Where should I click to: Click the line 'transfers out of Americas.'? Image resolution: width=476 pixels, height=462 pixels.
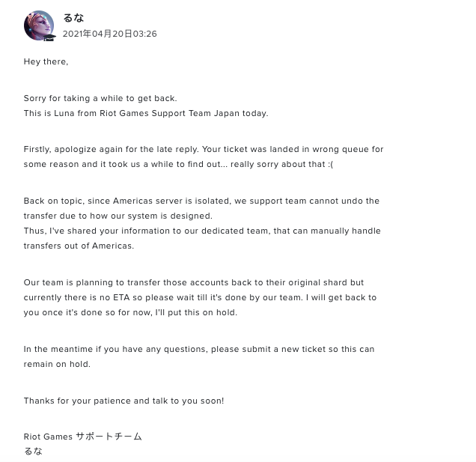[79, 246]
